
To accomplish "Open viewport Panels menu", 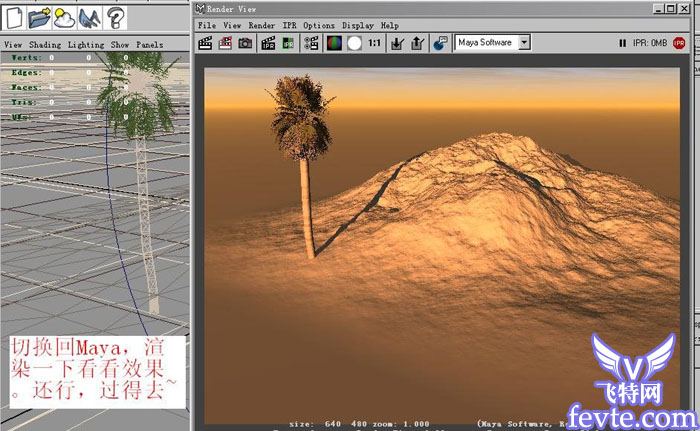I will click(x=150, y=45).
